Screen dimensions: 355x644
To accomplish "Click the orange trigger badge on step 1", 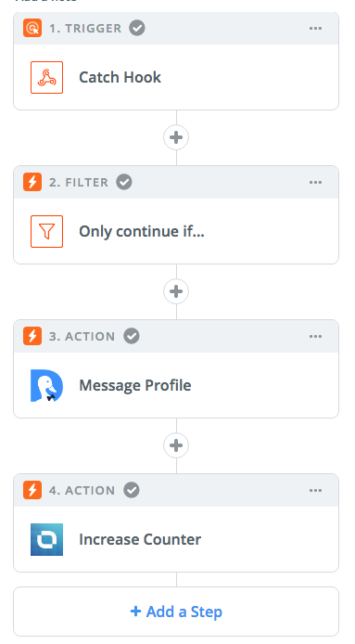I will click(x=32, y=29).
